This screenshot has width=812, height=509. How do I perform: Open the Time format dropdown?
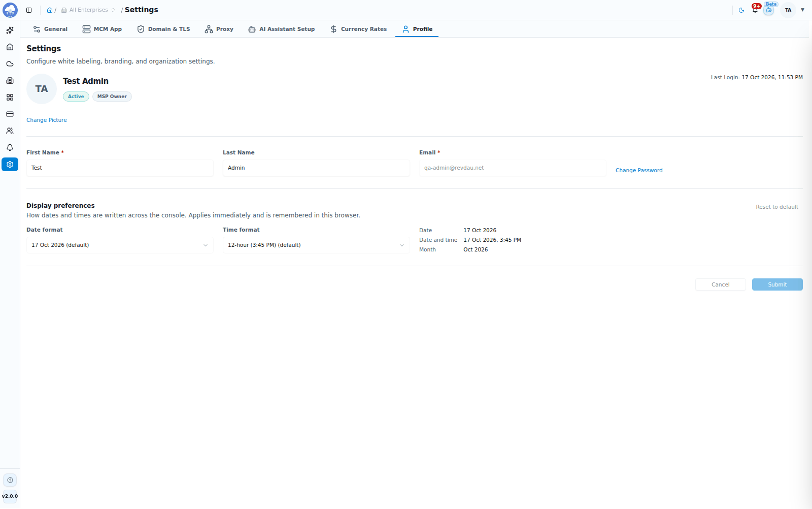(x=316, y=245)
